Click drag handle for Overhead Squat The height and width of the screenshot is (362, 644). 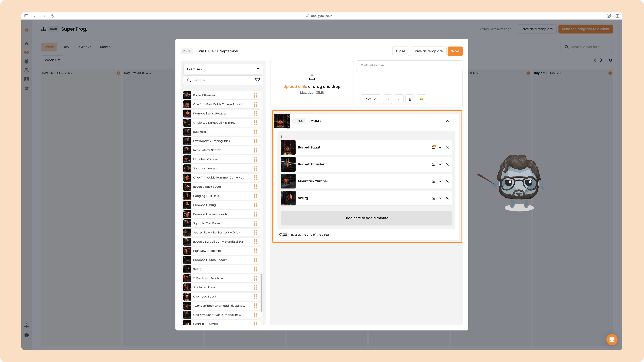pos(255,296)
